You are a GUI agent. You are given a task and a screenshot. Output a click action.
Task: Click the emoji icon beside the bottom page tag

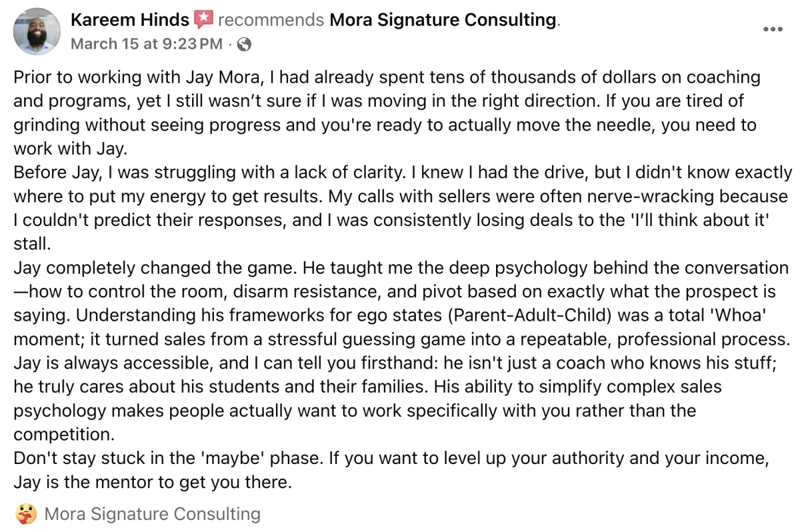point(25,515)
